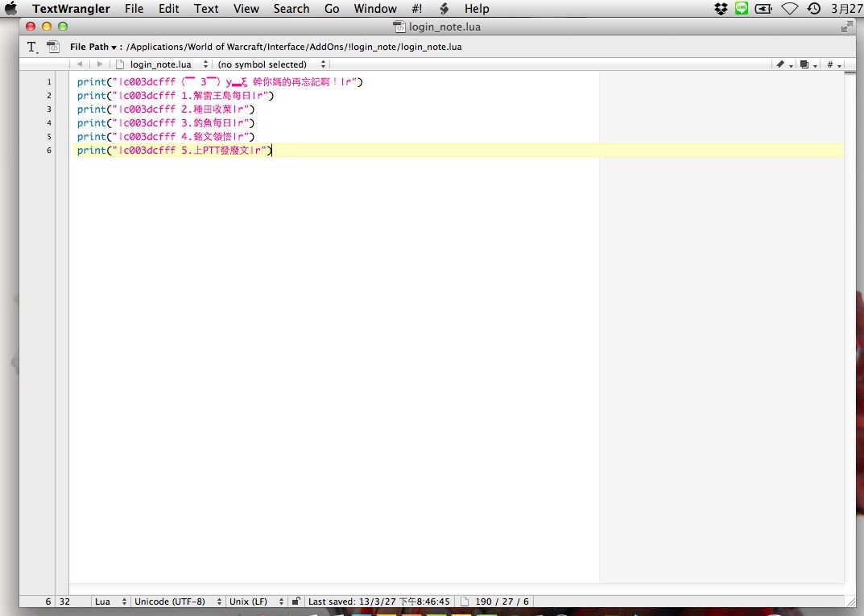Open the #! menu
This screenshot has width=864, height=616.
point(416,8)
